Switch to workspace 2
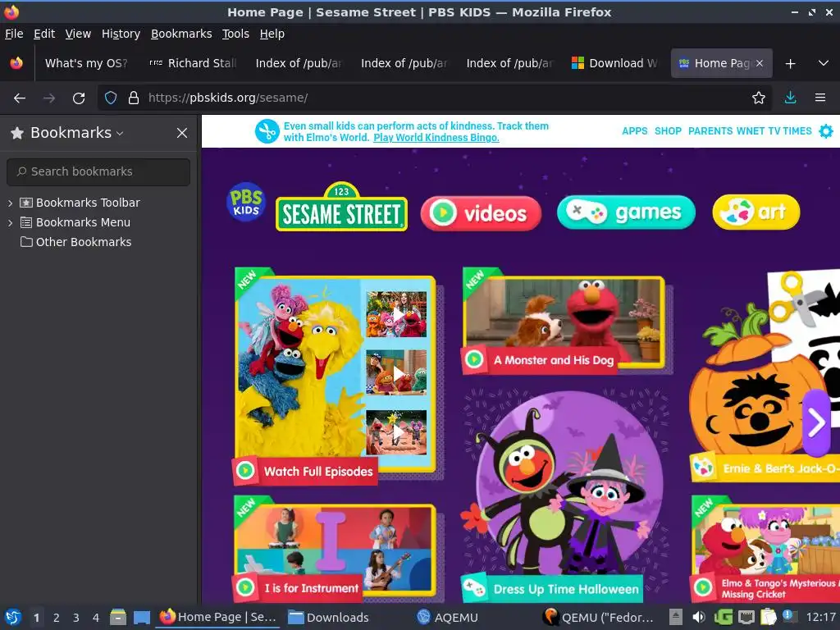Image resolution: width=840 pixels, height=630 pixels. click(57, 618)
